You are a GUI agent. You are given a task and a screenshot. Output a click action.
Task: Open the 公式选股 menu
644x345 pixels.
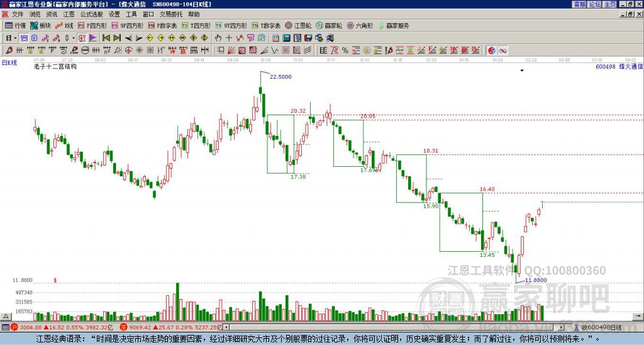click(x=92, y=14)
